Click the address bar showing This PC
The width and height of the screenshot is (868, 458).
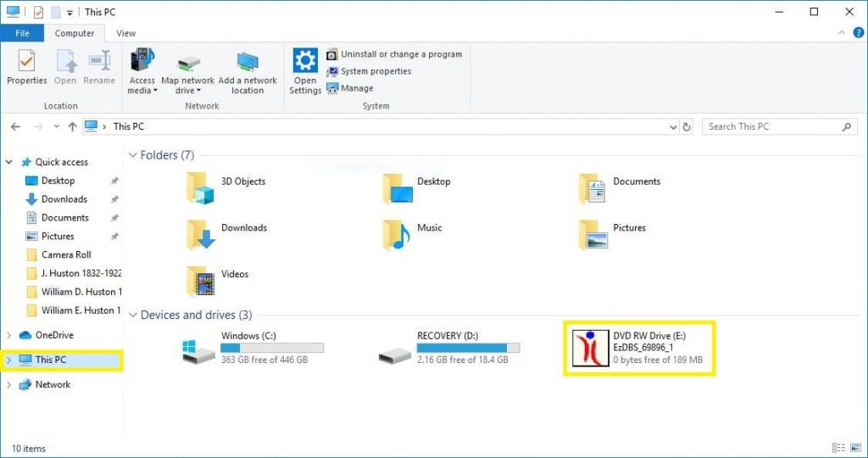pos(381,127)
